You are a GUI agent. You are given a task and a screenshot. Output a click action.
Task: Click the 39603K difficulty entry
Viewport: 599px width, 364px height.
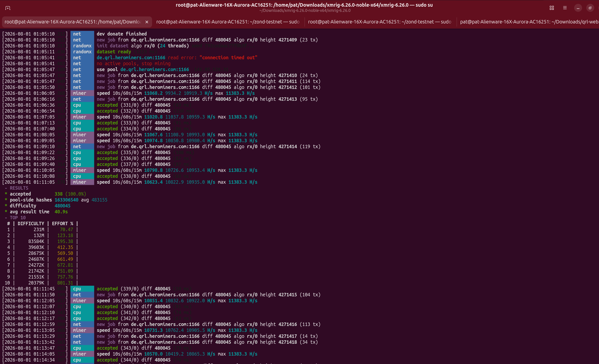(x=36, y=247)
